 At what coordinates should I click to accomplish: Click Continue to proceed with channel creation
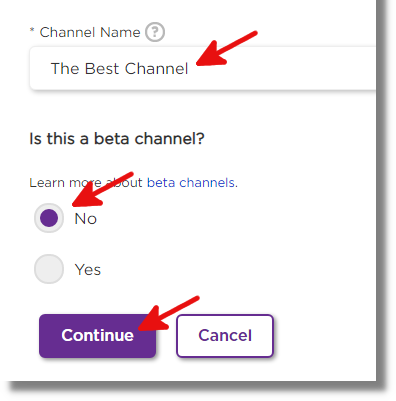(97, 336)
